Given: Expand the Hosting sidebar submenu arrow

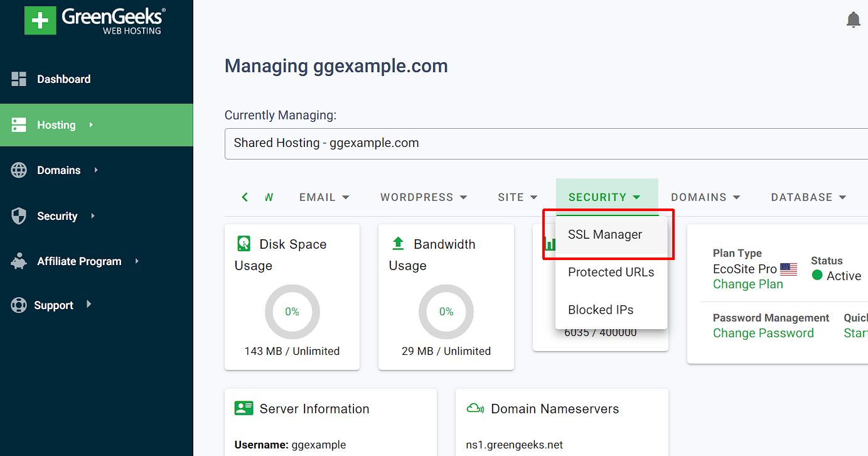Looking at the screenshot, I should coord(91,125).
